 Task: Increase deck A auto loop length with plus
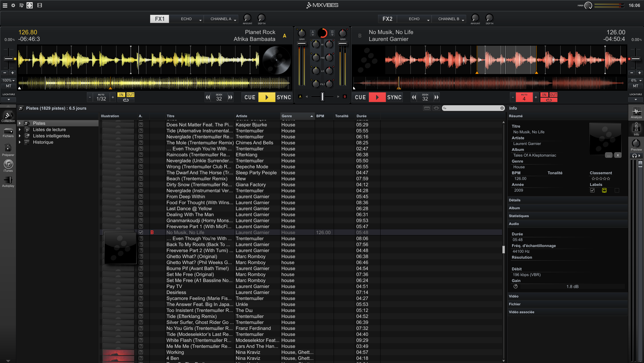click(113, 97)
